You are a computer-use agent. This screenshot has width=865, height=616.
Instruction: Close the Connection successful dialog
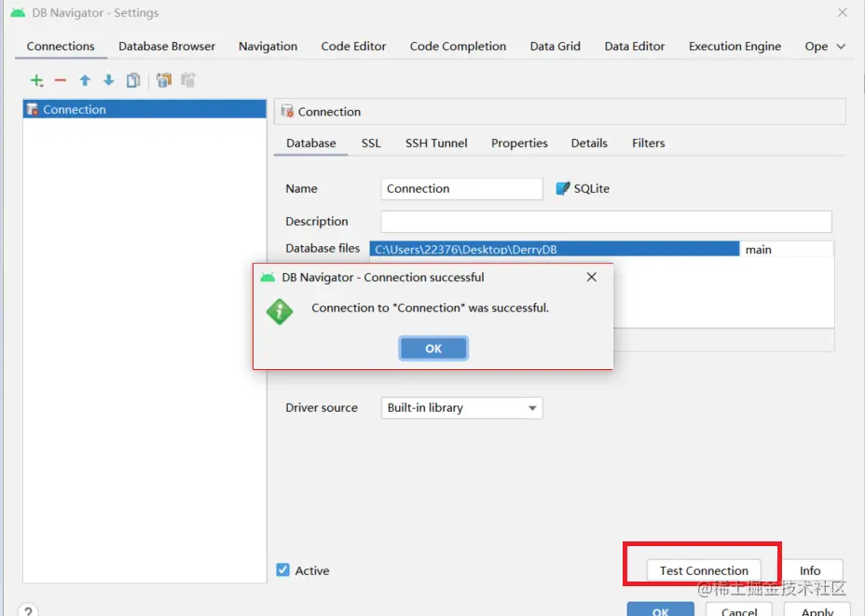[x=591, y=277]
